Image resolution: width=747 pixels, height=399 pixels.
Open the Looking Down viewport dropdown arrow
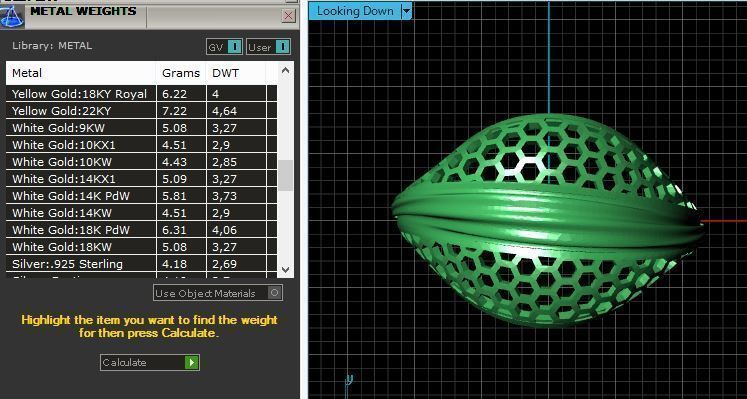click(406, 11)
